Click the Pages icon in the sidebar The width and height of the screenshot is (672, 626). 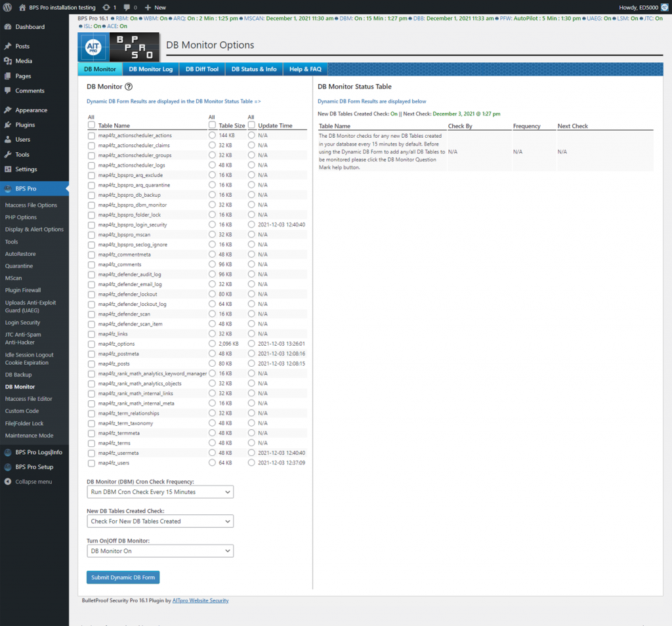pos(8,76)
